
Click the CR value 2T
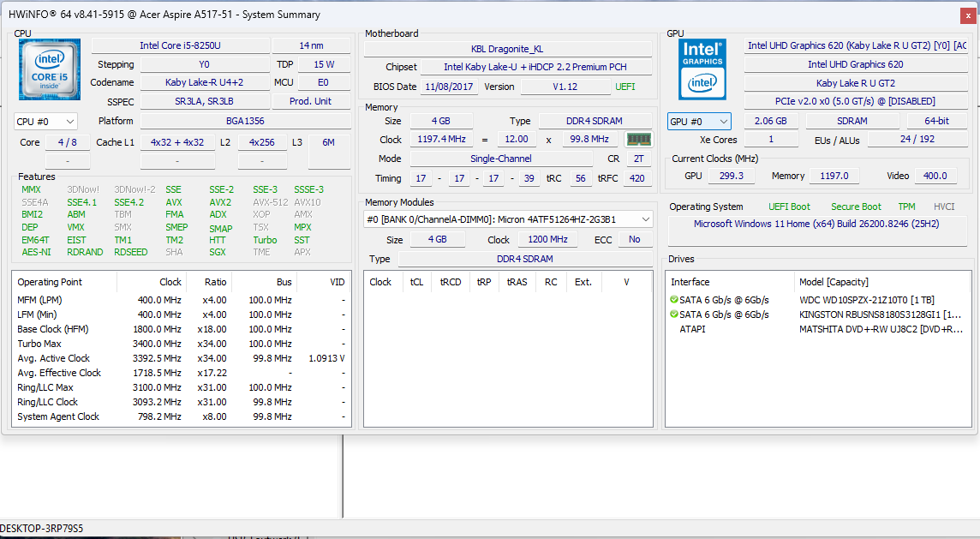point(639,159)
